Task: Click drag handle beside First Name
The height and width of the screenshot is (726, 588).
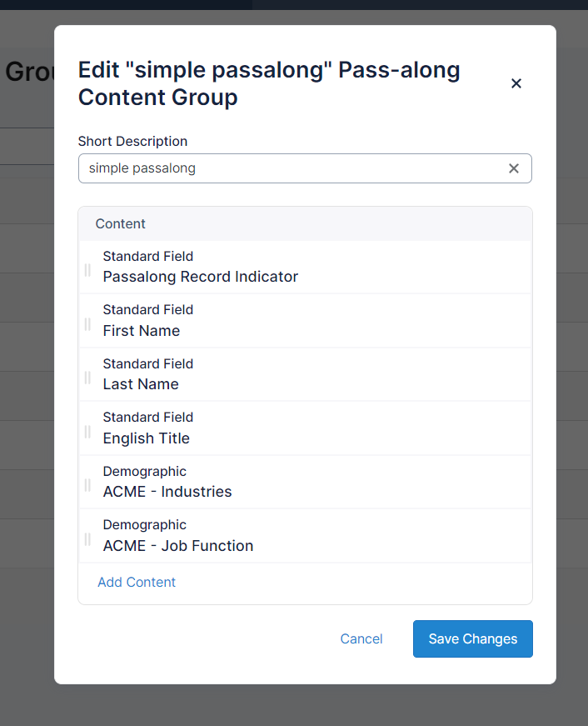Action: (87, 323)
